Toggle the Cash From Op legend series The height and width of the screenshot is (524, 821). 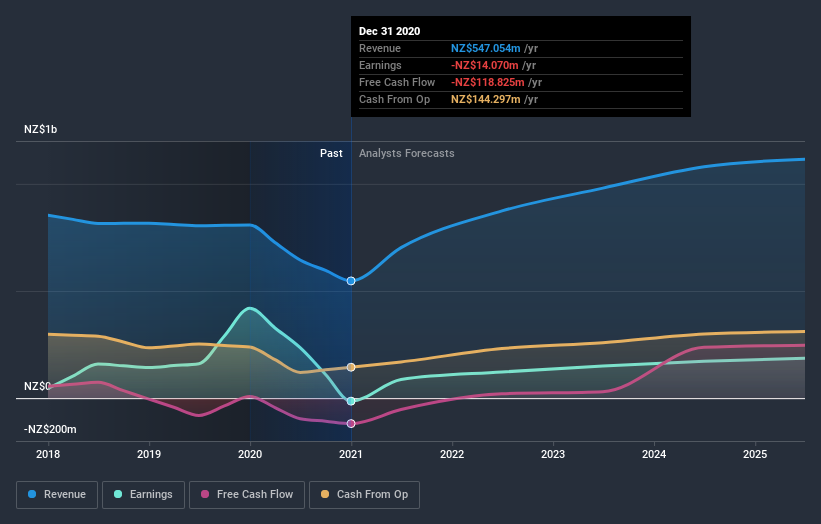[364, 495]
